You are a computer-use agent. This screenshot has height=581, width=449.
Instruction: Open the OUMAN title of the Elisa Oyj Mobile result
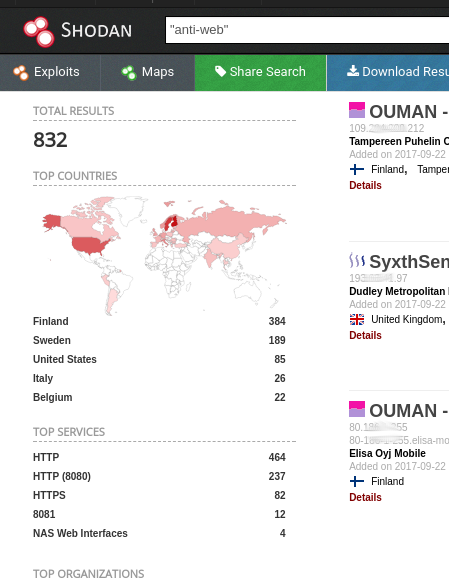[409, 411]
